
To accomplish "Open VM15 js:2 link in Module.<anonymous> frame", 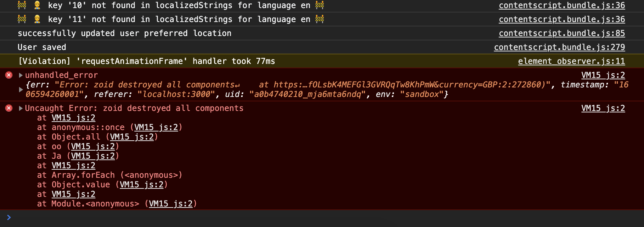I will tap(171, 204).
